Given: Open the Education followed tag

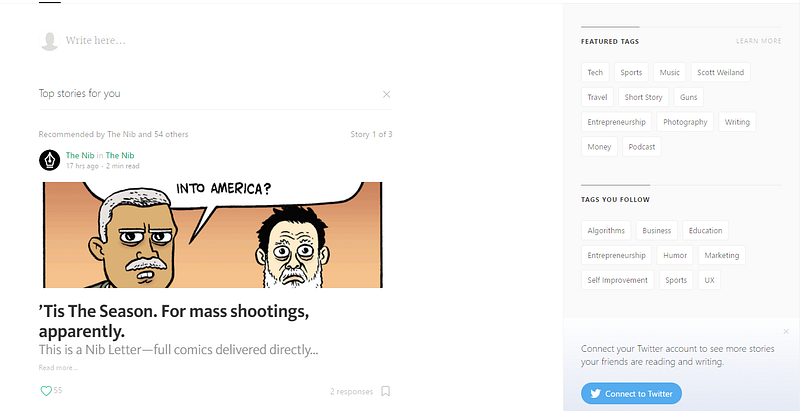Looking at the screenshot, I should pyautogui.click(x=706, y=230).
